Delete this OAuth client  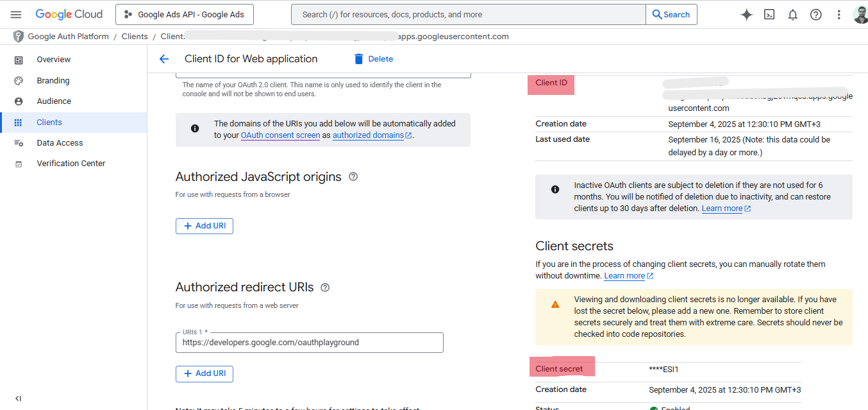[373, 59]
